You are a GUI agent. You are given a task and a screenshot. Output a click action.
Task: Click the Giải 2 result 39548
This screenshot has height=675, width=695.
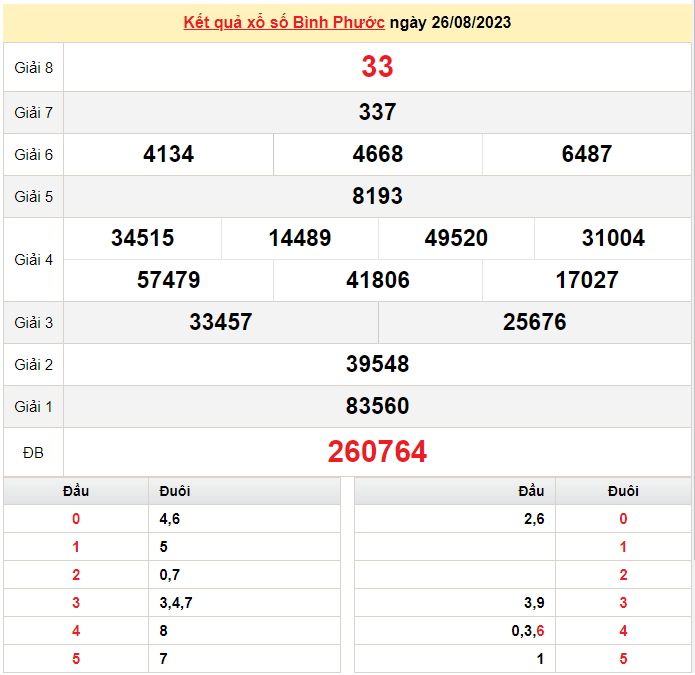click(x=377, y=364)
